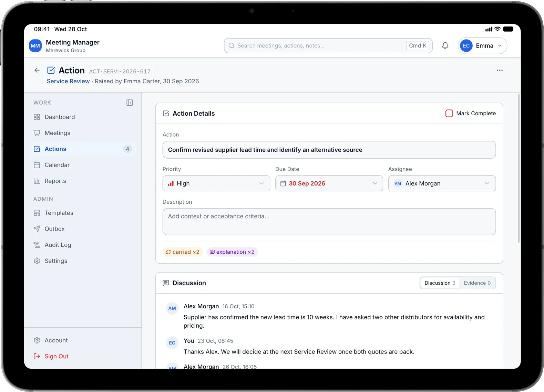Screen dimensions: 544x392
Task: Click the MM Meeting Manager logo
Action: (x=35, y=46)
